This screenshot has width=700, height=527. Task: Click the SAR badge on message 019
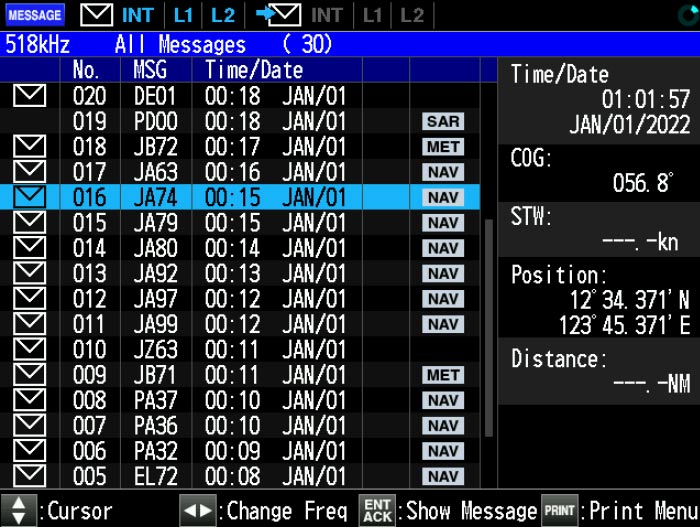pyautogui.click(x=442, y=122)
